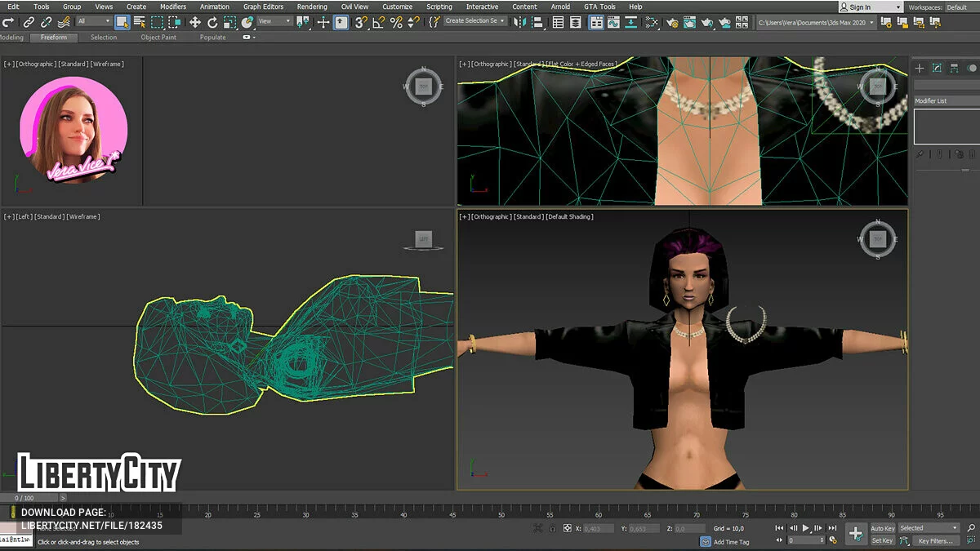
Task: Open the selection filter 'All' dropdown
Action: tap(94, 22)
